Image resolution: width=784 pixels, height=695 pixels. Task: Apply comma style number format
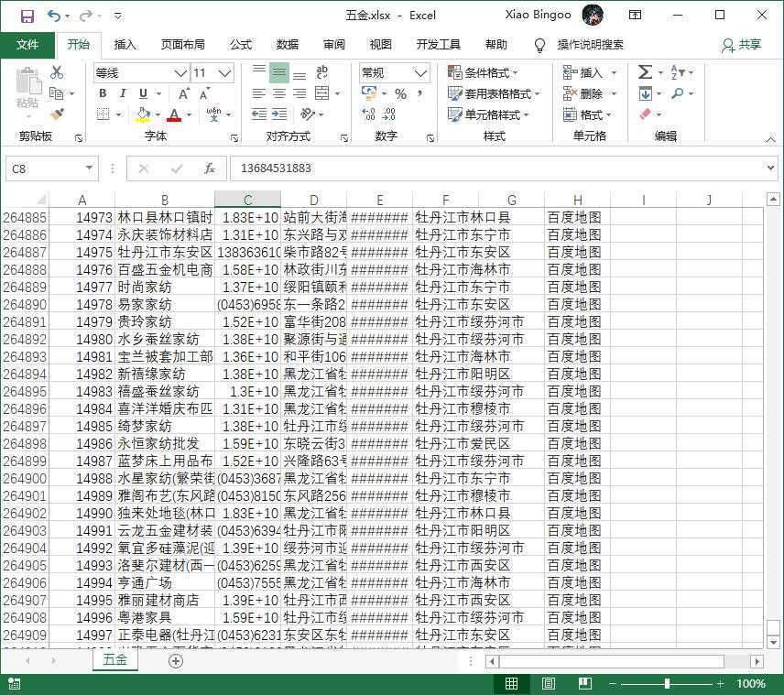419,92
